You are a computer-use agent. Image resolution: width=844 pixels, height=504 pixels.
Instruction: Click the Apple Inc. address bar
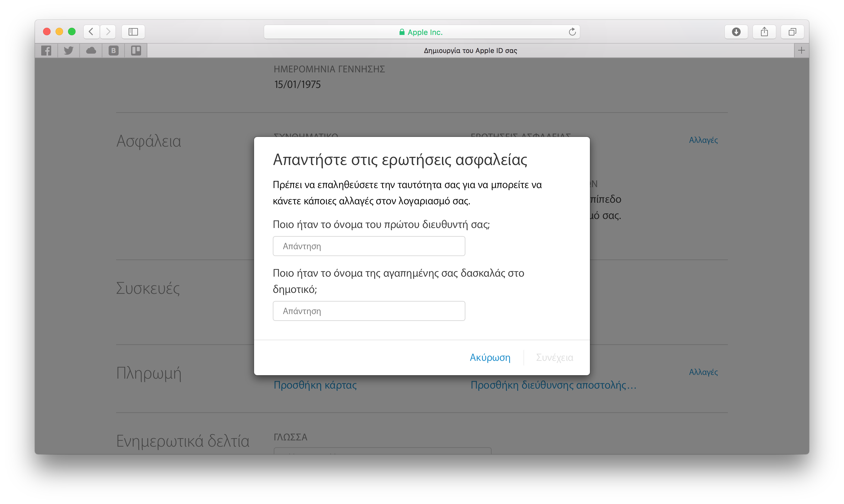422,32
